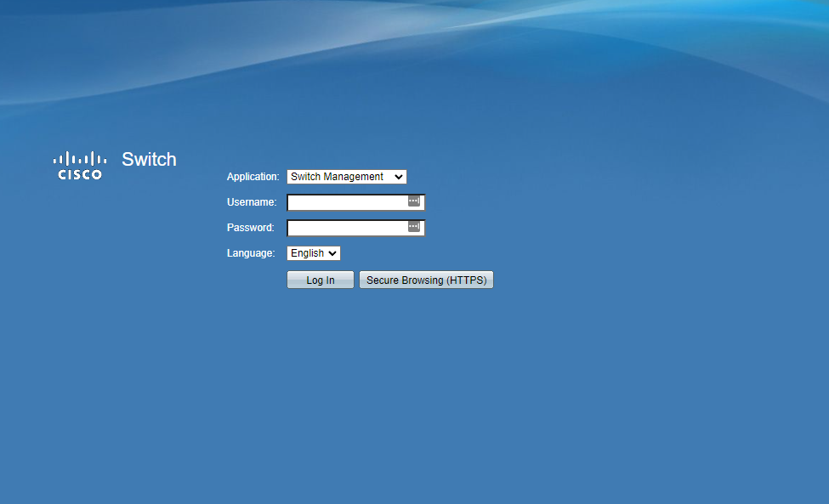Switch to Secure Browsing (HTTPS)
The image size is (829, 504).
426,280
